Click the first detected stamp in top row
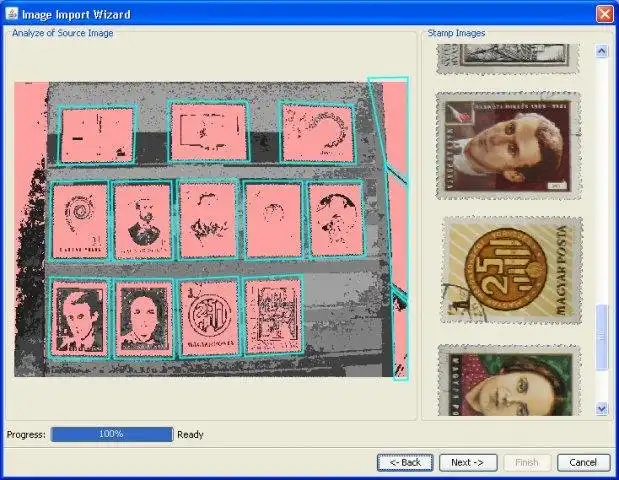The height and width of the screenshot is (480, 619). pyautogui.click(x=98, y=135)
